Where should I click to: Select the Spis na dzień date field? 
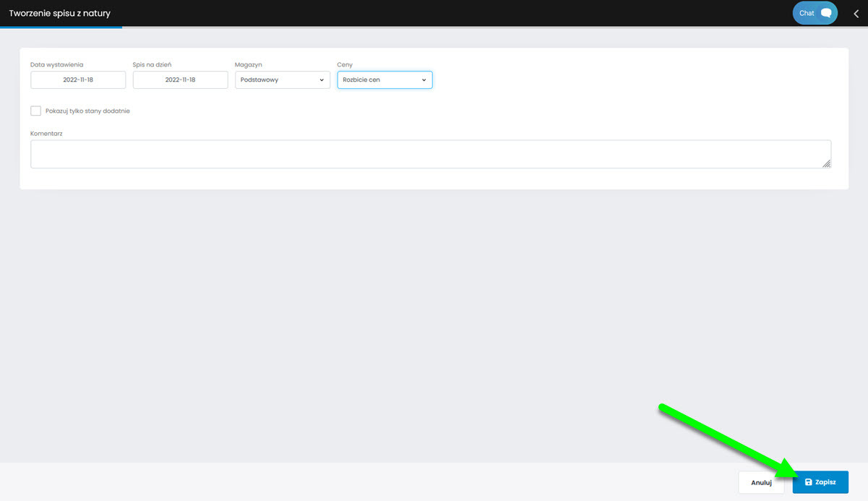point(180,80)
